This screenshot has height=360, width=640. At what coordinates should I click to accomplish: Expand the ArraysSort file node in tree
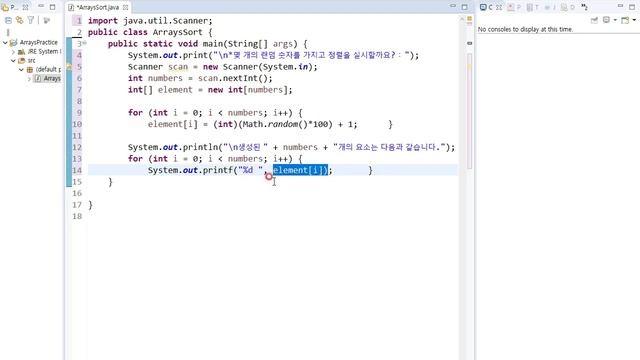point(29,78)
